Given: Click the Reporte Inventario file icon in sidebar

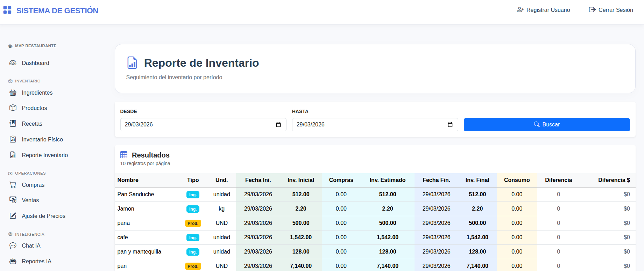Looking at the screenshot, I should (x=13, y=155).
